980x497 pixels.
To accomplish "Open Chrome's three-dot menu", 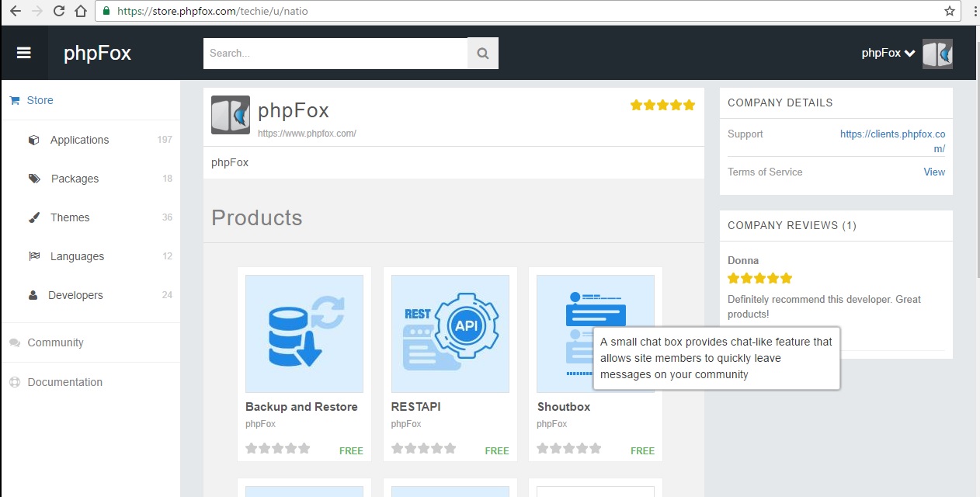I will [974, 11].
